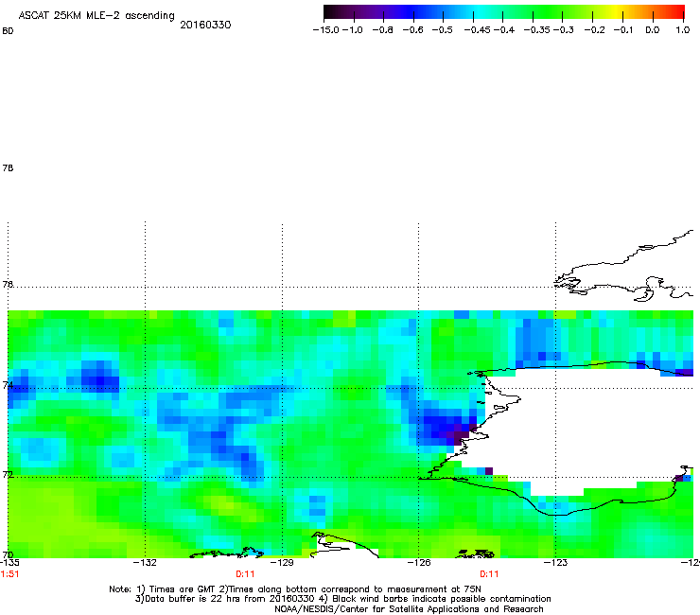The width and height of the screenshot is (700, 615).
Task: Click the -15.0 color scale label
Action: click(x=326, y=30)
